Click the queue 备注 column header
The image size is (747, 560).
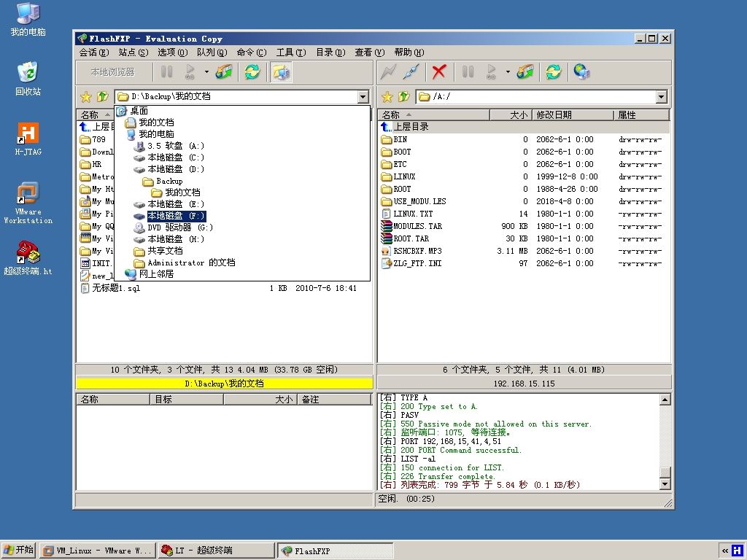click(334, 400)
